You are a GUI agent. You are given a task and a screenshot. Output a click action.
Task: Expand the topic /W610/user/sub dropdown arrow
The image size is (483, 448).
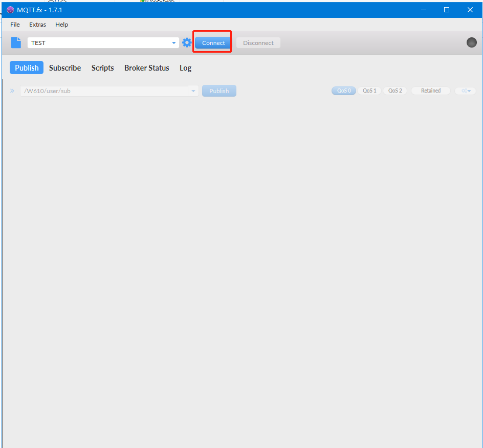click(193, 91)
